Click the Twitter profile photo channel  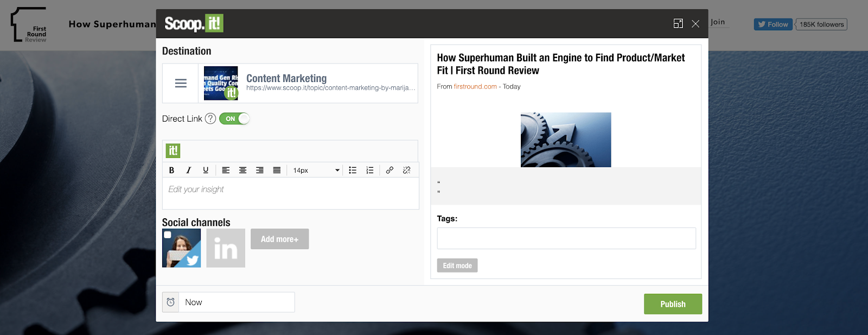[182, 248]
